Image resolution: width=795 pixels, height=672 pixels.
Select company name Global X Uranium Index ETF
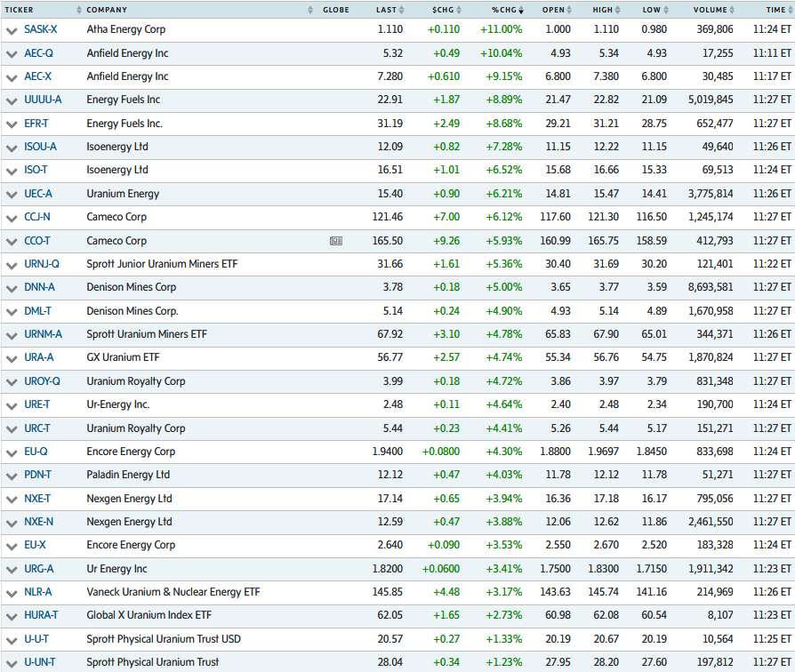149,615
